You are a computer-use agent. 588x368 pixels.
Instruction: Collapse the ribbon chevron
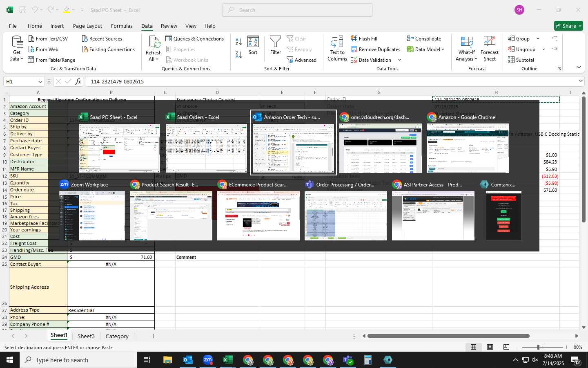(x=579, y=67)
